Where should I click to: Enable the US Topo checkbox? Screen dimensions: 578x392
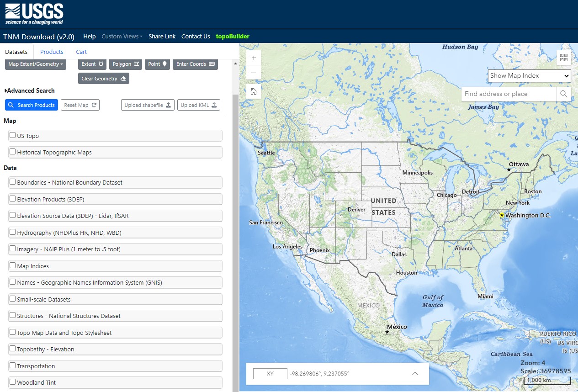coord(13,135)
